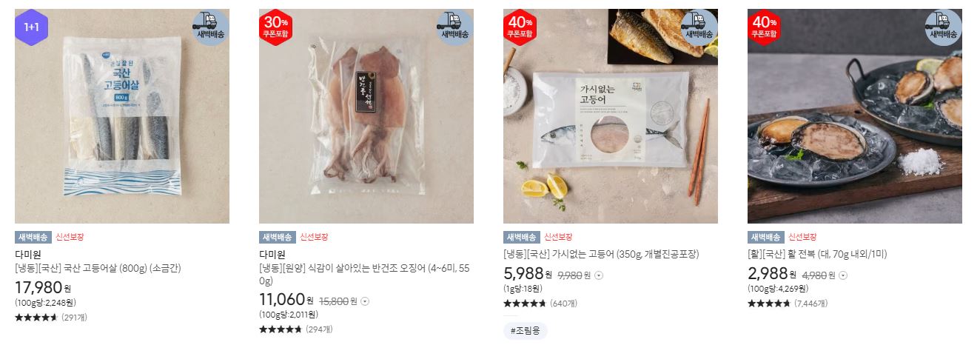980x345 pixels.
Task: Select the #조림용 hashtag tag
Action: click(526, 331)
